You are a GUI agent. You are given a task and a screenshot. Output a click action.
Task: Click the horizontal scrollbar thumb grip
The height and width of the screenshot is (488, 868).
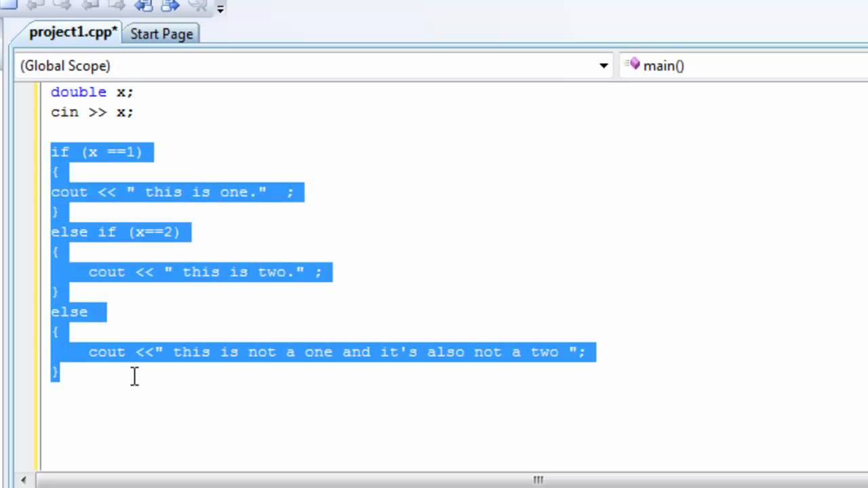pyautogui.click(x=538, y=480)
